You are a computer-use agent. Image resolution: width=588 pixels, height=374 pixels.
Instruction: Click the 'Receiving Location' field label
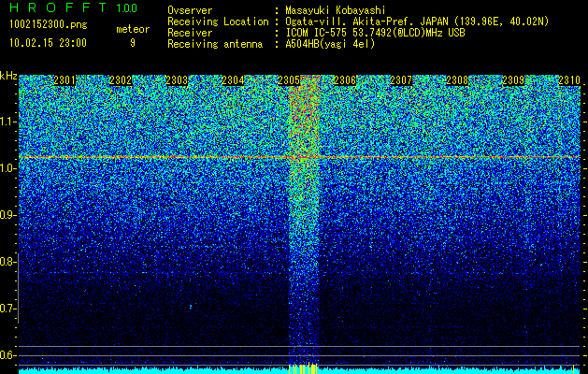[x=218, y=22]
